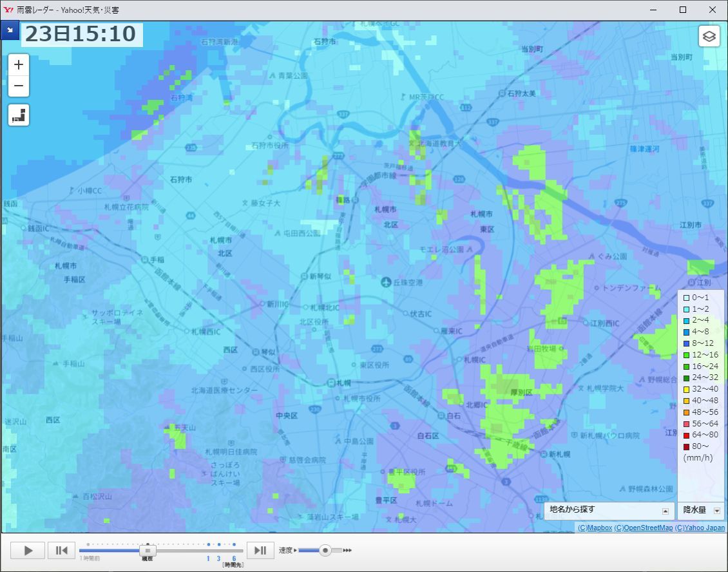This screenshot has height=572, width=728.
Task: Click the radar timeline slider handle
Action: coord(148,551)
